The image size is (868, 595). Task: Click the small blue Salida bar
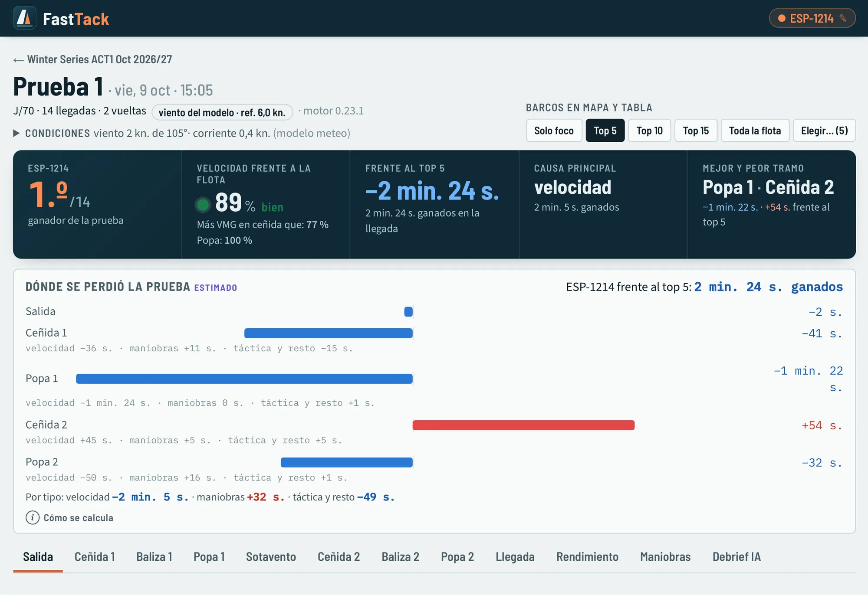408,311
